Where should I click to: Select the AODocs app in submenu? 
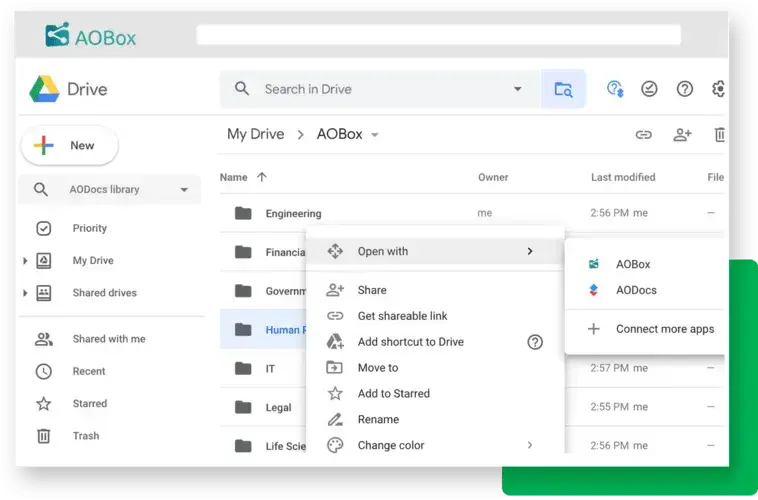pos(636,291)
